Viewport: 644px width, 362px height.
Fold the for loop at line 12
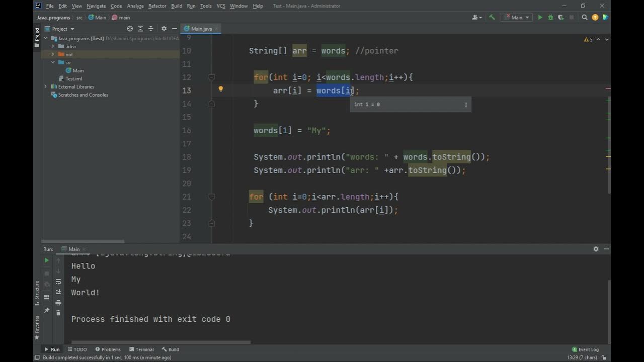(212, 77)
